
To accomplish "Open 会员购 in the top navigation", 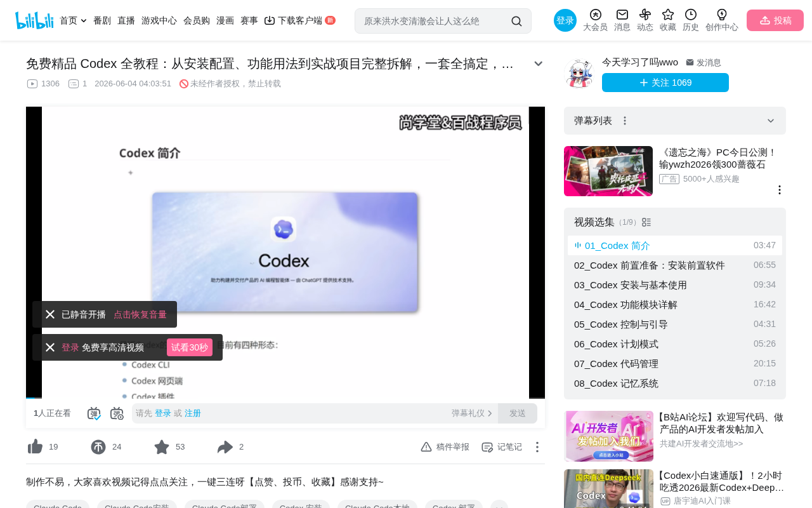I will [197, 20].
